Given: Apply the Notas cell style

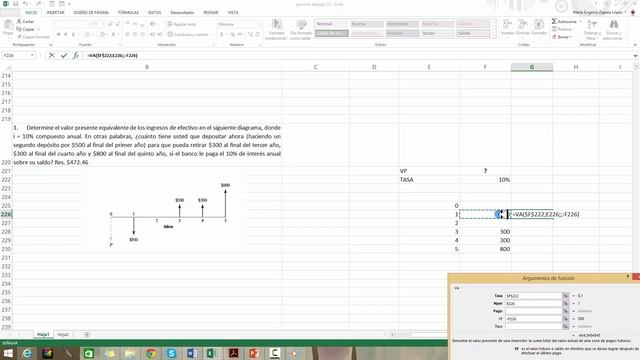Looking at the screenshot, I should [x=437, y=33].
